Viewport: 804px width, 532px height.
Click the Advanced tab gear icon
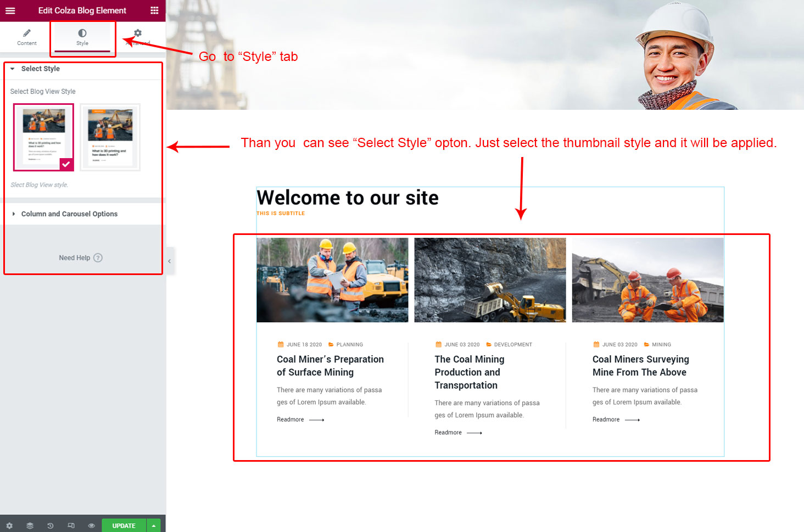pyautogui.click(x=138, y=33)
